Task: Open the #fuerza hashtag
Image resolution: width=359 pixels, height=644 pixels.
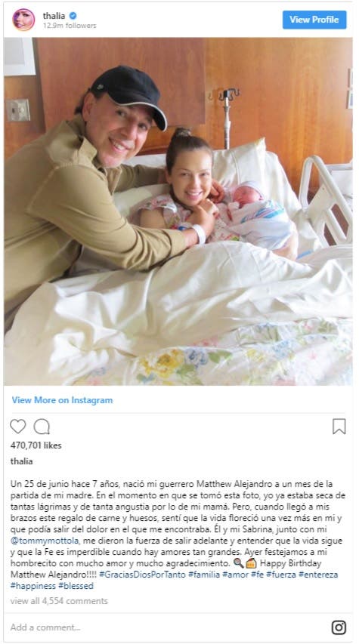Action: (x=281, y=575)
